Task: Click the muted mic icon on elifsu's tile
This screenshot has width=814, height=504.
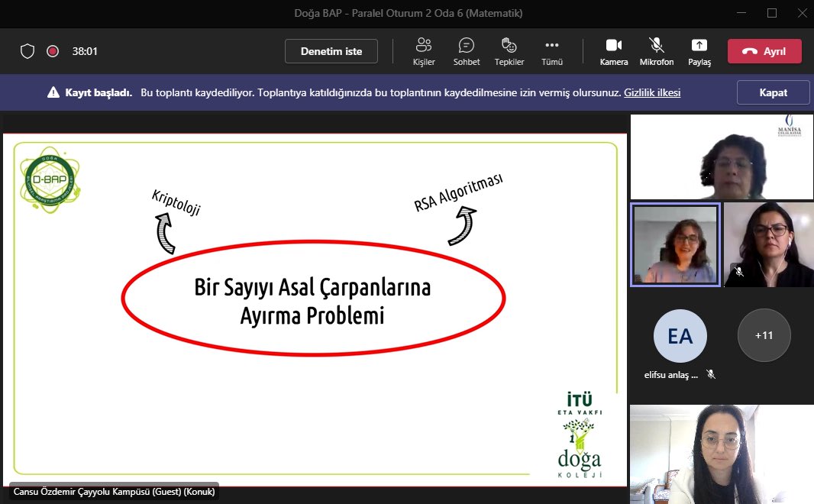Action: click(x=710, y=373)
